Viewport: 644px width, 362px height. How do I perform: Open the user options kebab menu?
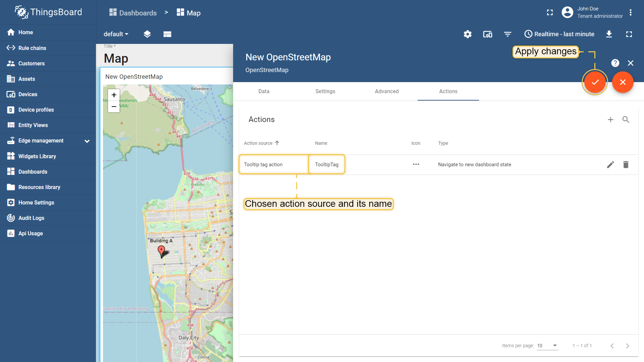point(631,12)
